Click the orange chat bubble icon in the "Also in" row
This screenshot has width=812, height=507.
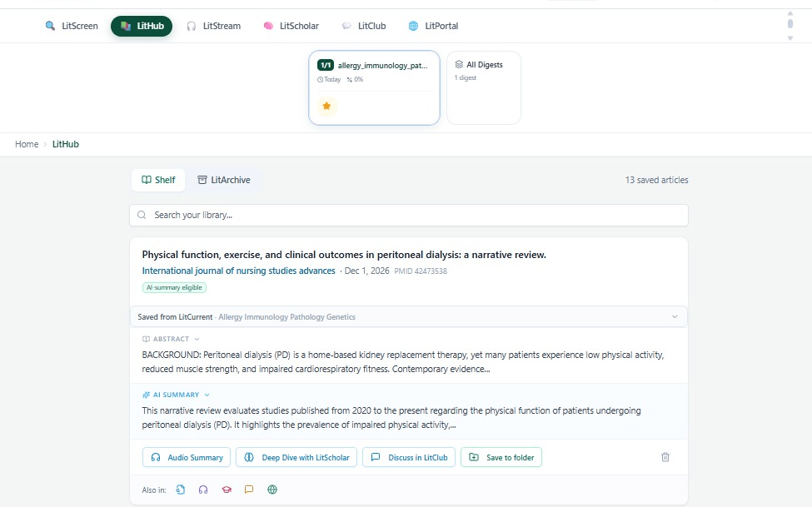249,490
